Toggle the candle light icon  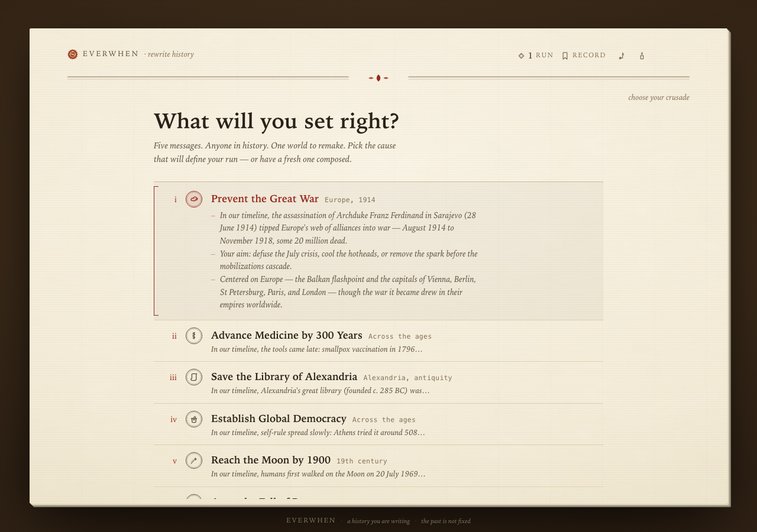click(642, 56)
